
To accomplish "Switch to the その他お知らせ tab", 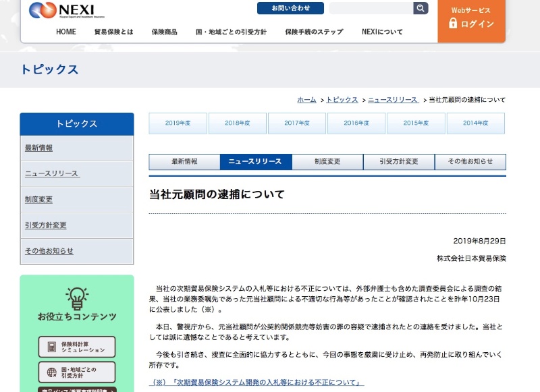I will 470,162.
